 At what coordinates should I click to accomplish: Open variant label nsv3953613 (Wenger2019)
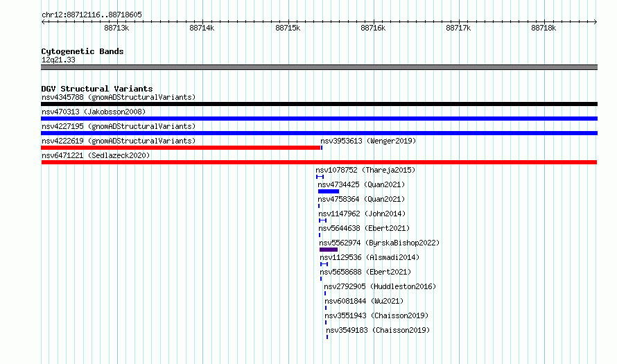(x=368, y=141)
